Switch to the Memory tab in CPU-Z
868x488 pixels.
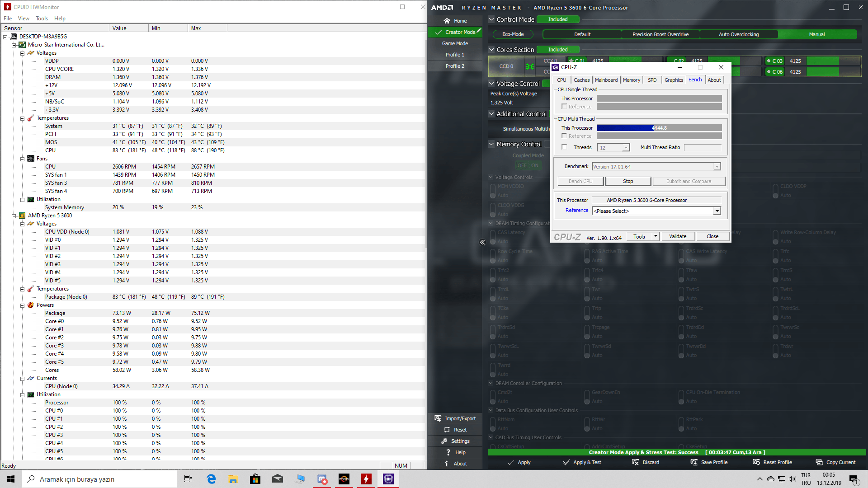point(631,80)
